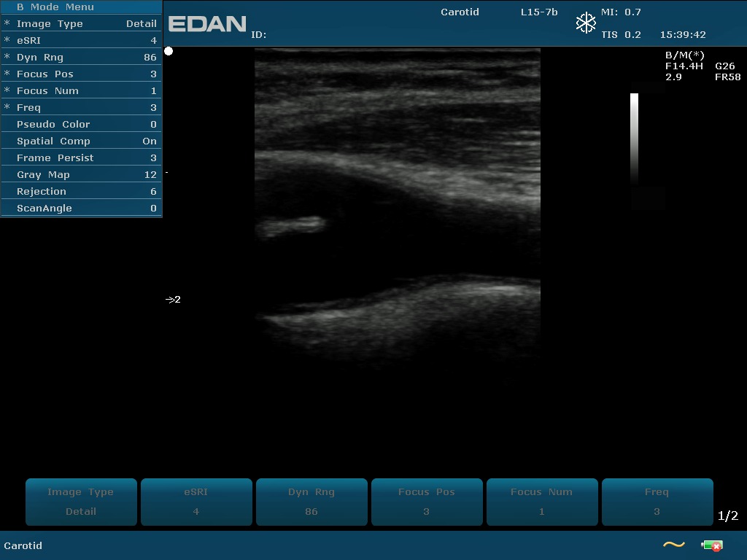Choose Frame Persist in B Mode Menu

tap(81, 158)
